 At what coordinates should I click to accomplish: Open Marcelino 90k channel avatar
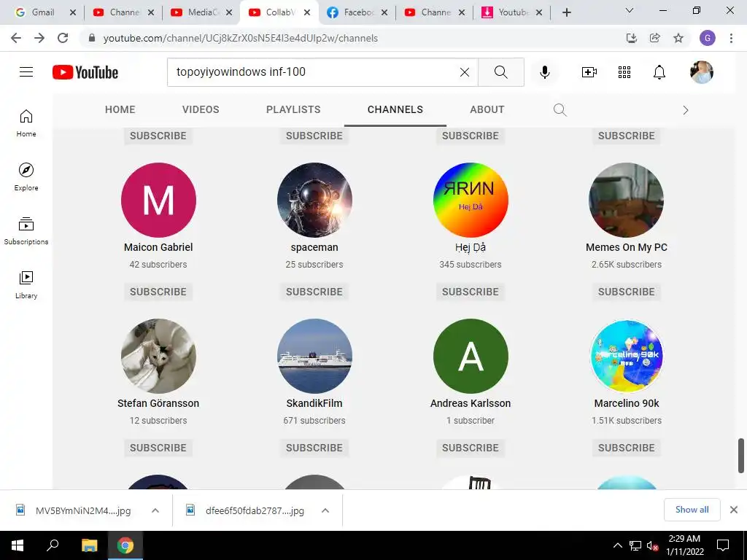627,356
